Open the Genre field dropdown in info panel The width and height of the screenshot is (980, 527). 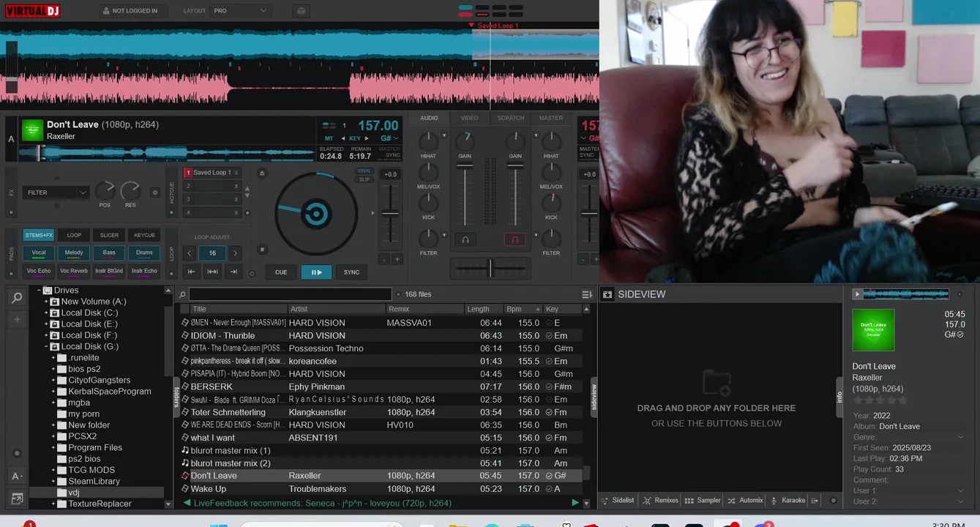[x=960, y=437]
